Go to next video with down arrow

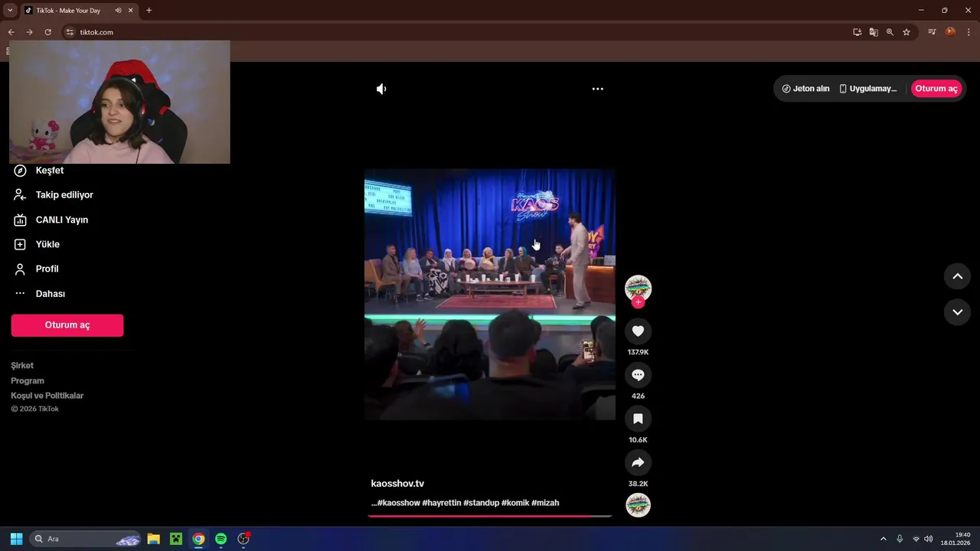click(x=957, y=311)
